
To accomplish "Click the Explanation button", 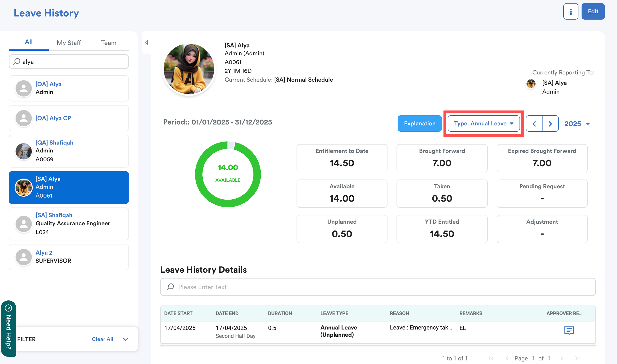I will pos(419,124).
